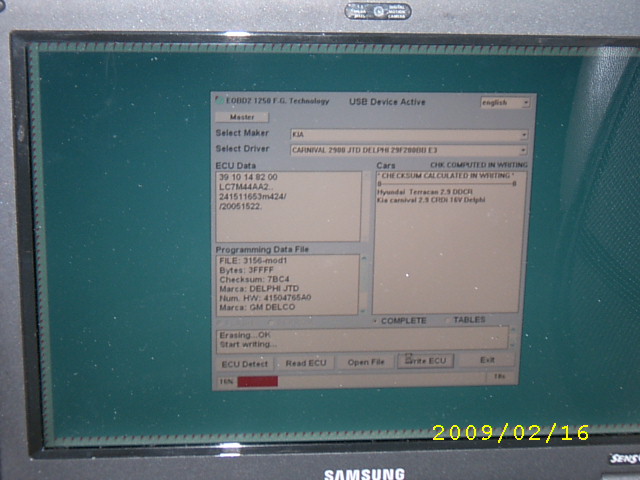The width and height of the screenshot is (640, 480).
Task: Click the CHK COMPUTED IN WRITING label
Action: pyautogui.click(x=479, y=165)
